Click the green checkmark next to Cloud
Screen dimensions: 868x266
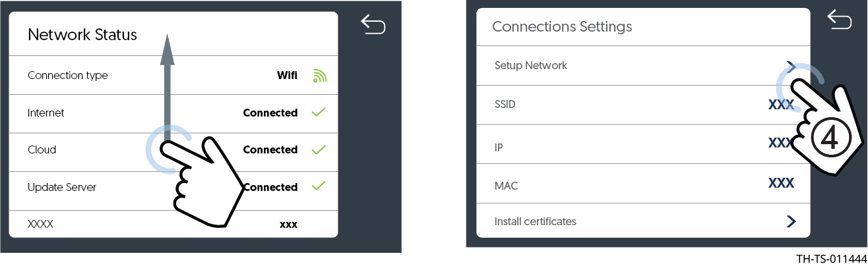[319, 150]
